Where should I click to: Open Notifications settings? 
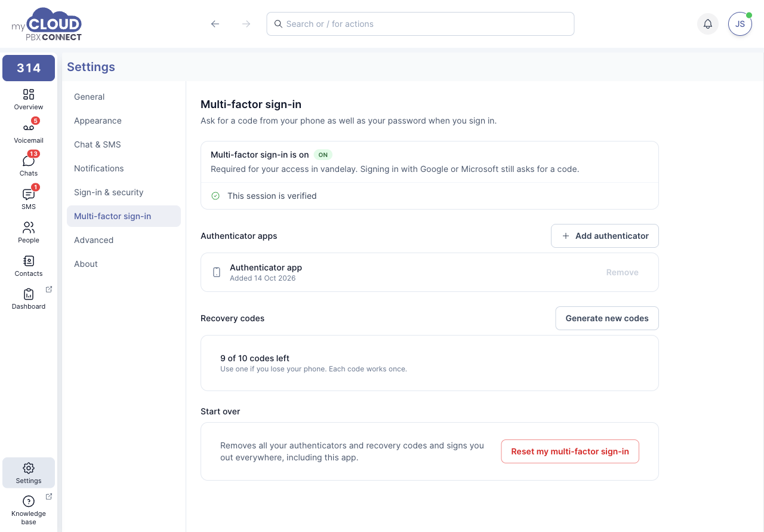[124, 168]
